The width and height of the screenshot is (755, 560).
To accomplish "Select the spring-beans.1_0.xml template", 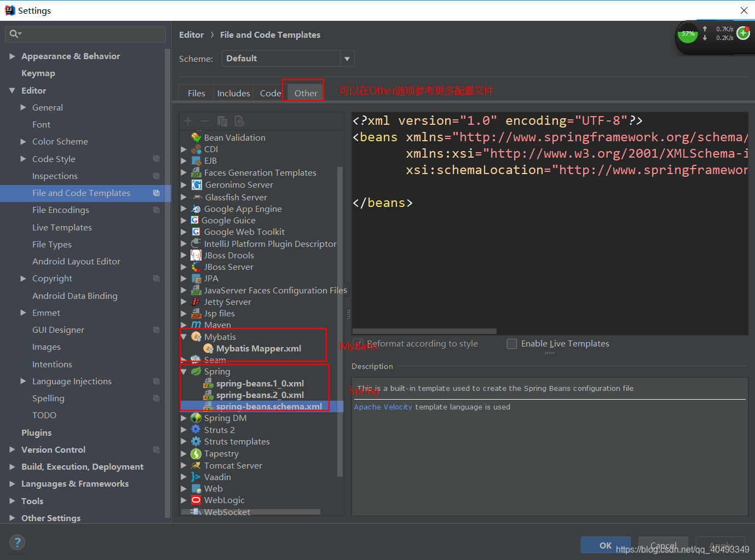I will click(260, 383).
